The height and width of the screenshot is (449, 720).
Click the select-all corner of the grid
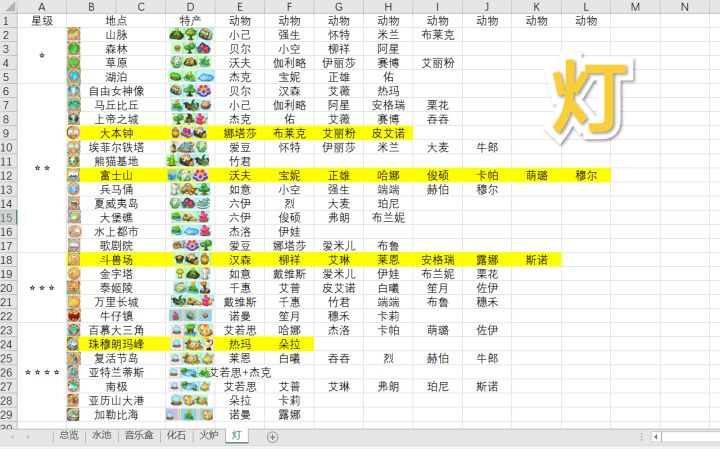pos(8,6)
